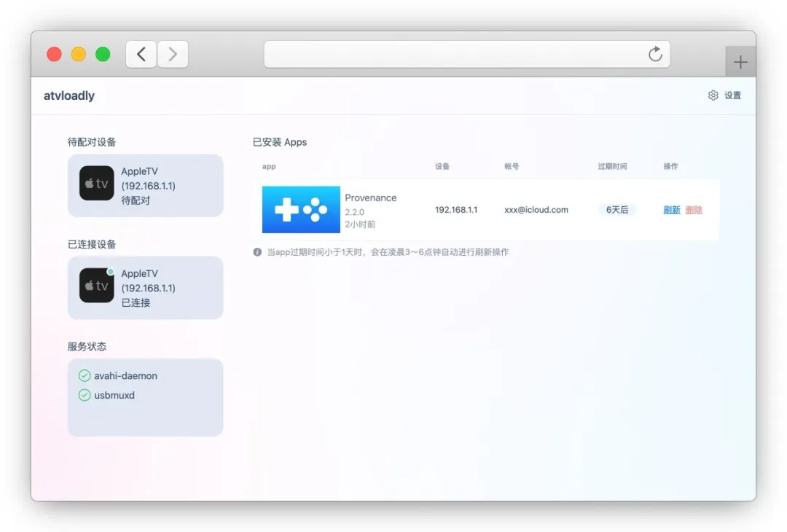Go forward with the browser forward arrow
Viewport: 787px width, 532px height.
click(x=173, y=54)
